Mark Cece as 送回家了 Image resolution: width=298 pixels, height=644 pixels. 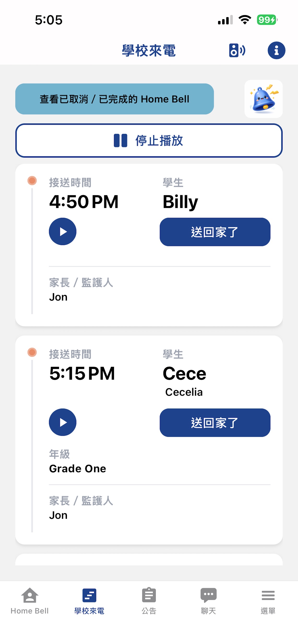tap(215, 423)
